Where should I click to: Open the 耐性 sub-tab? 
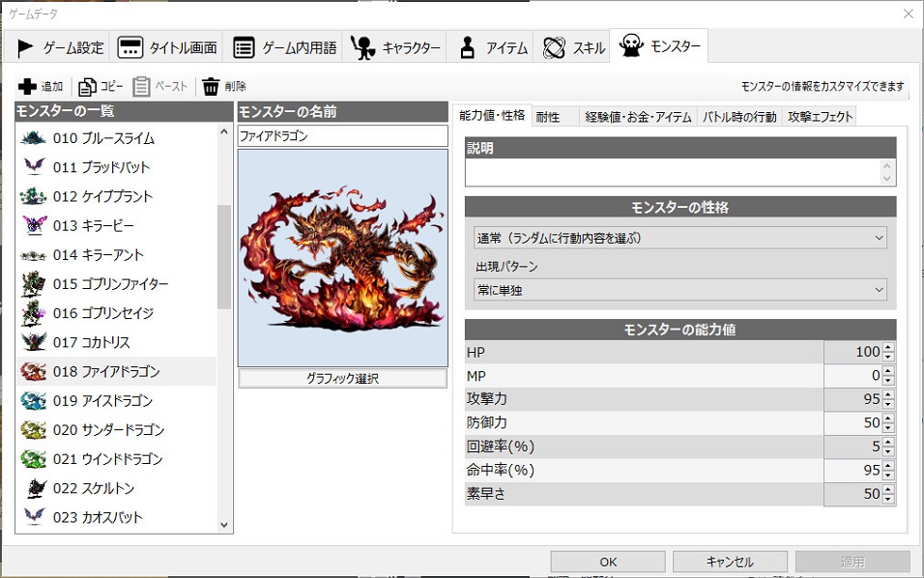tap(548, 117)
